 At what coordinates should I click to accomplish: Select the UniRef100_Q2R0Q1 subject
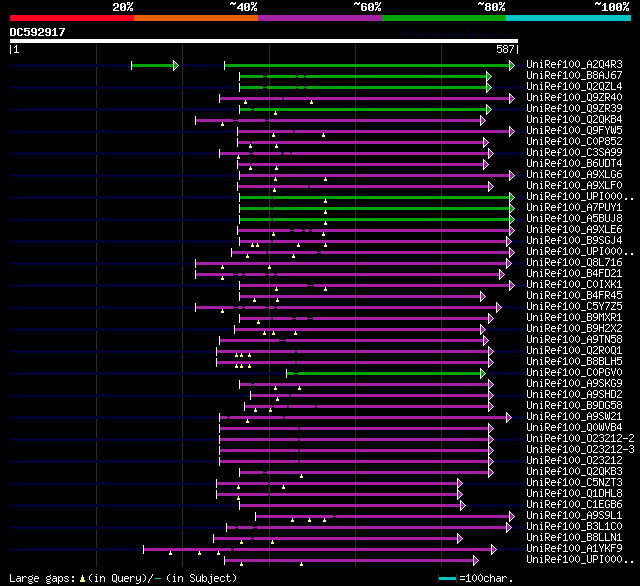click(x=574, y=351)
